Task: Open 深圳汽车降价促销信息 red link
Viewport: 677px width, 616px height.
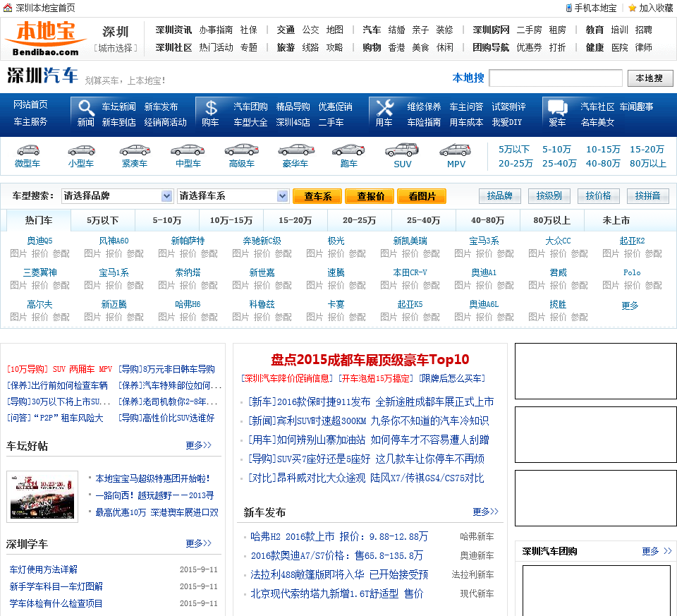Action: point(287,379)
